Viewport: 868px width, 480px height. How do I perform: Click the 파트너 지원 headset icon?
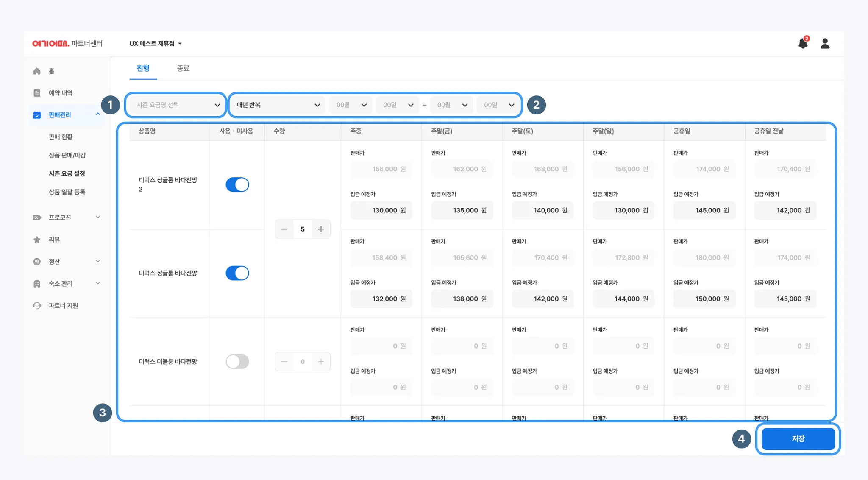(x=37, y=306)
